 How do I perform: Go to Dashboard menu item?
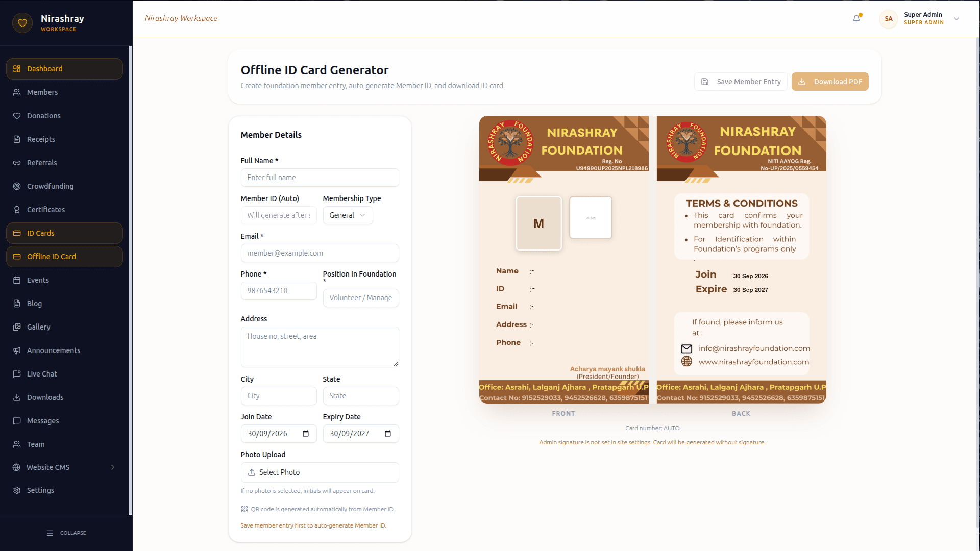[x=64, y=69]
